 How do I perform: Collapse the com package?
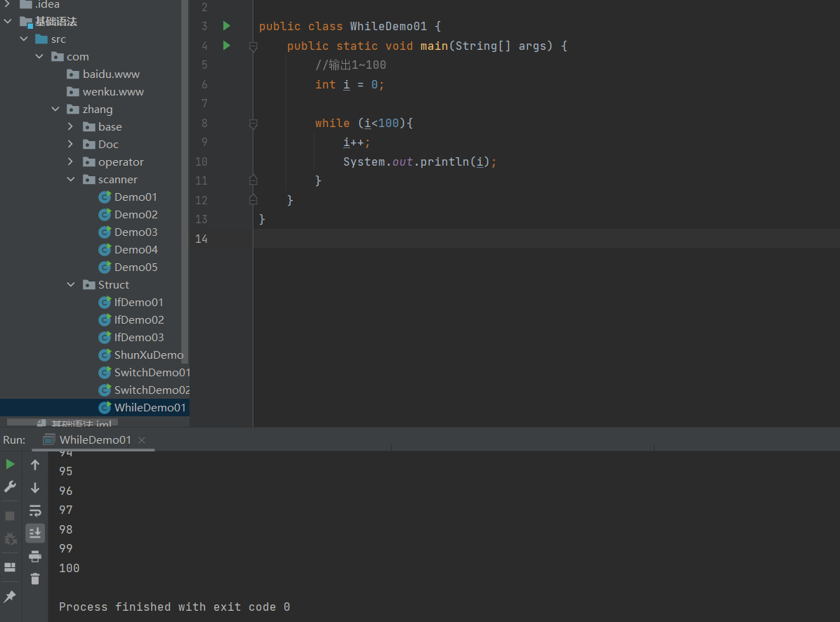[39, 56]
